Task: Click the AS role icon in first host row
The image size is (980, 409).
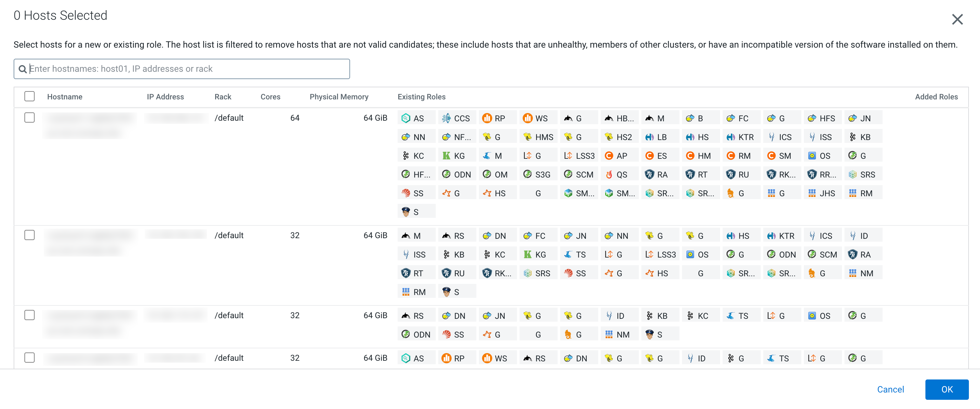Action: pos(406,118)
